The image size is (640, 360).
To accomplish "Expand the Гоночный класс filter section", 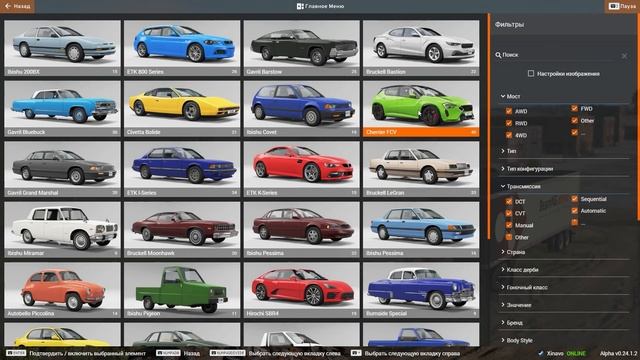I will [563, 287].
